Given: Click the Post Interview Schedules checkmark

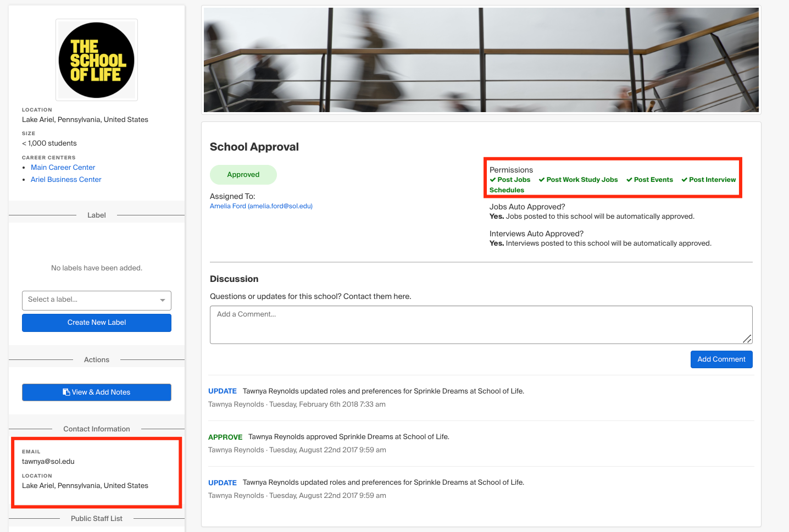Looking at the screenshot, I should (685, 180).
